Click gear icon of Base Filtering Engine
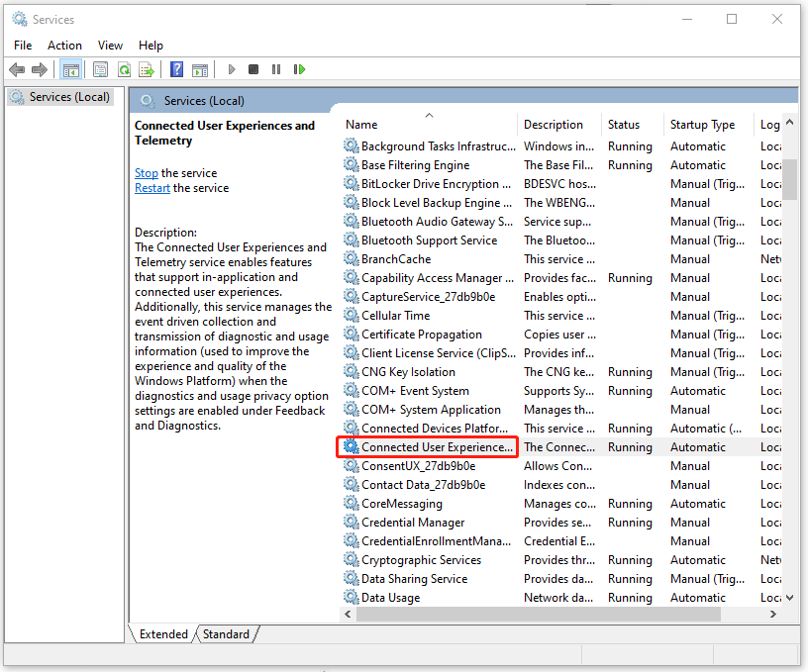This screenshot has height=672, width=808. pyautogui.click(x=352, y=164)
